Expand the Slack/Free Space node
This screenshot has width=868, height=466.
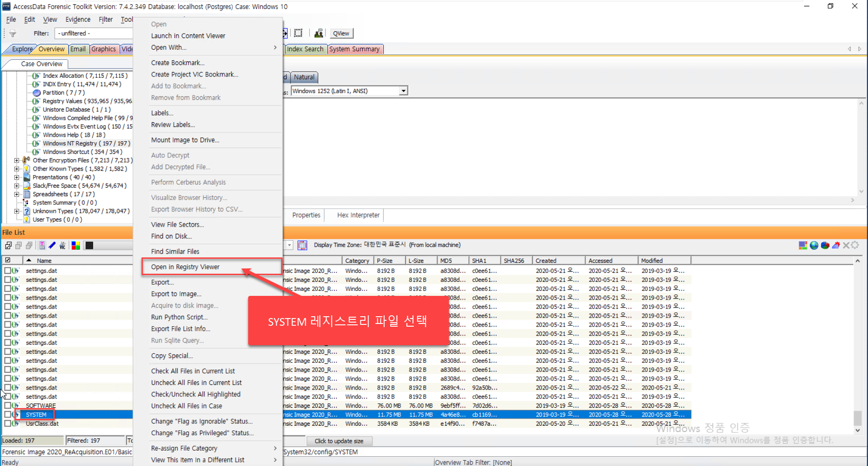[17, 186]
